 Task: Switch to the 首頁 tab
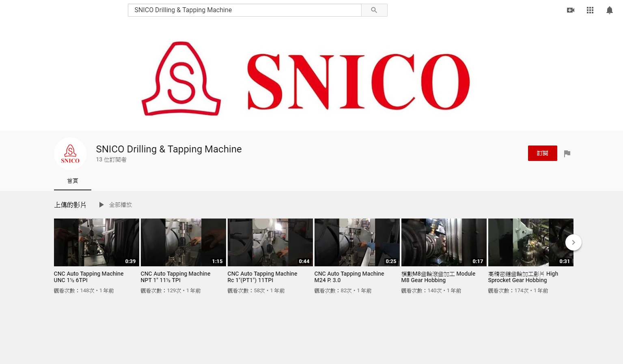click(x=72, y=181)
